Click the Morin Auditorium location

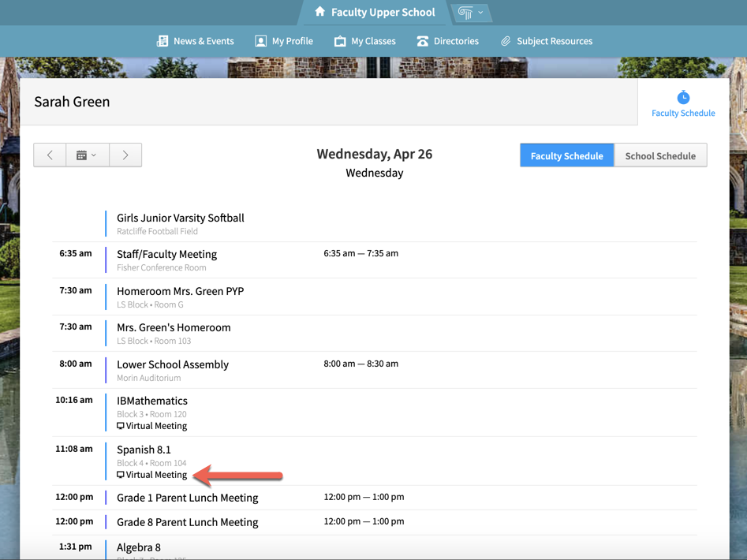click(148, 378)
